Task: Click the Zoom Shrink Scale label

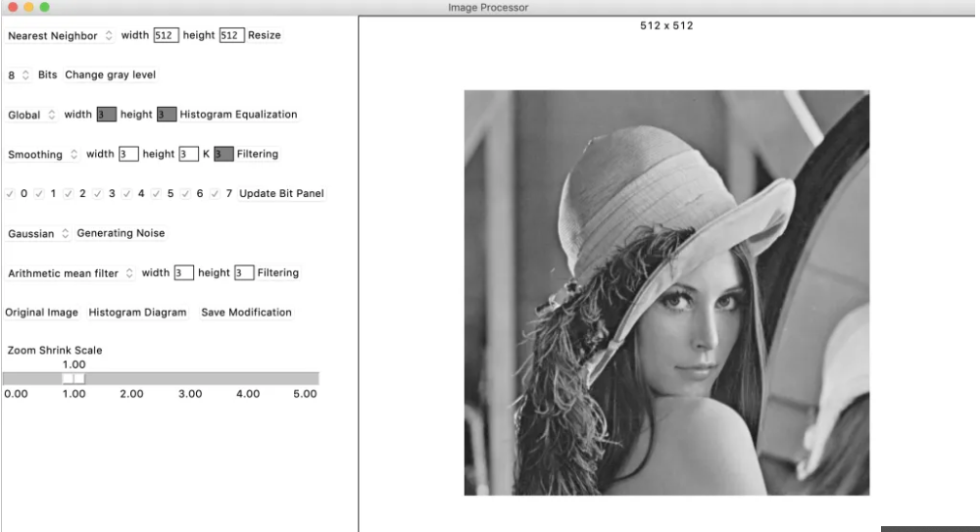Action: pyautogui.click(x=54, y=350)
